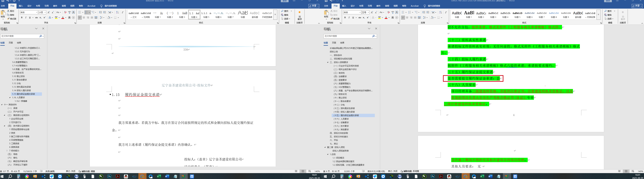This screenshot has width=644, height=179.
Task: Collapse 十一 其他材料 in left navigation pane
Action: click(x=2, y=105)
